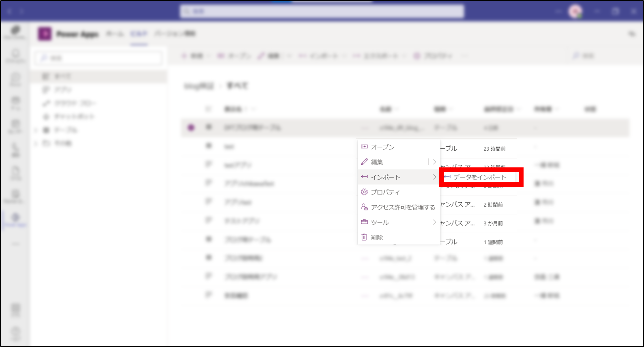Click the person-lock icon for access permissions
Viewport: 644px width, 347px height.
coord(364,207)
